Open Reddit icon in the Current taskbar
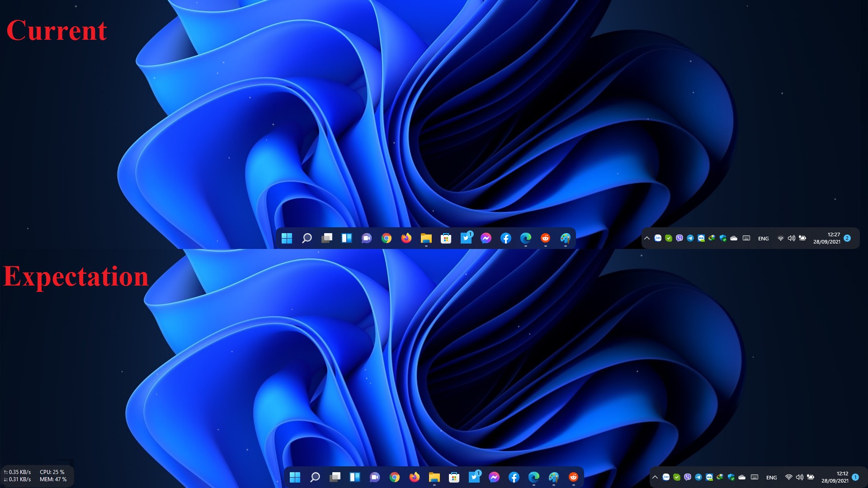This screenshot has width=868, height=488. click(546, 238)
